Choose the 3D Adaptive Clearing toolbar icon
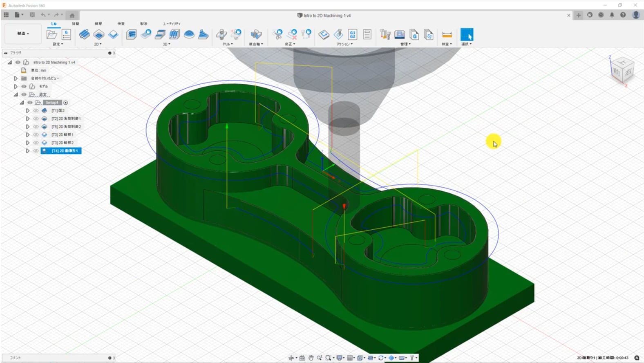 (131, 35)
